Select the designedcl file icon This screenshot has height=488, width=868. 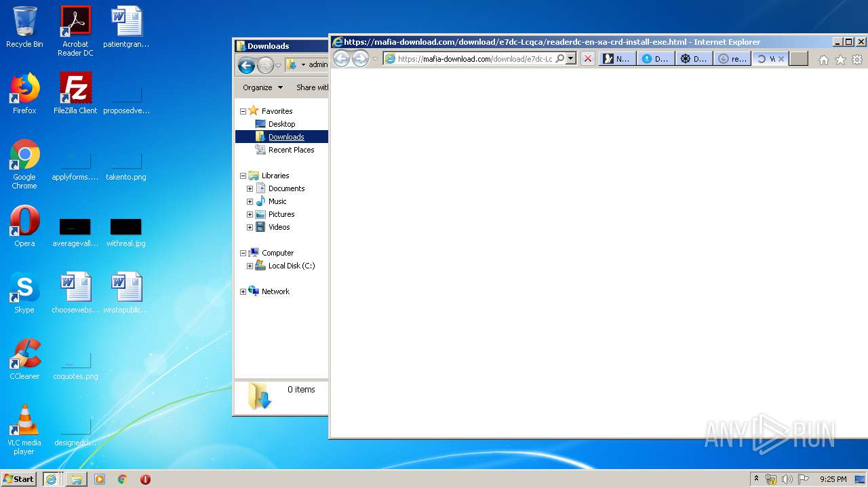pos(75,432)
